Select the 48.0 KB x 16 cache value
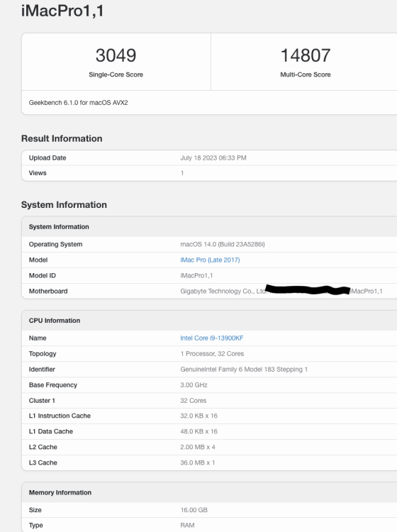 pyautogui.click(x=198, y=431)
